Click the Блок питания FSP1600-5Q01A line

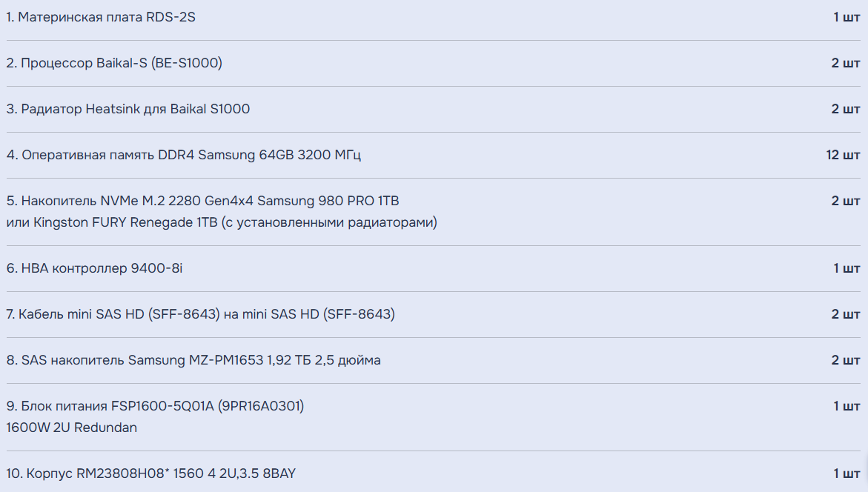(x=155, y=406)
